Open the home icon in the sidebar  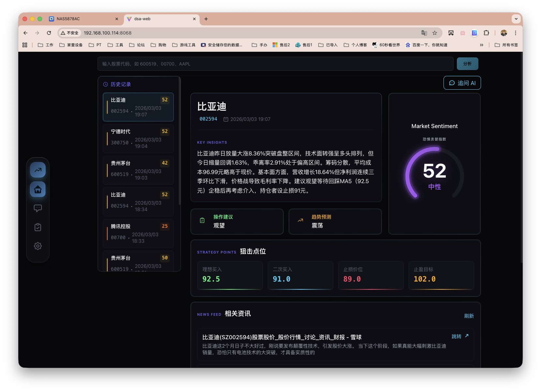(38, 189)
